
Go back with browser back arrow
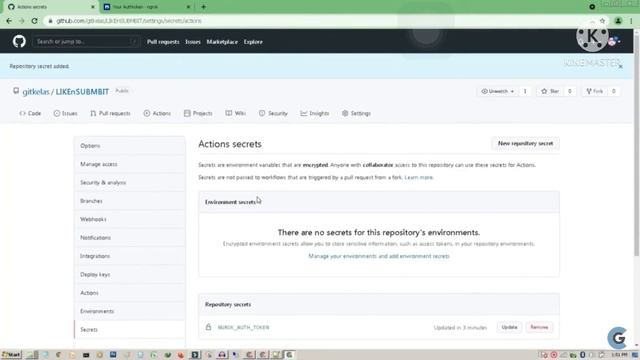click(x=9, y=21)
